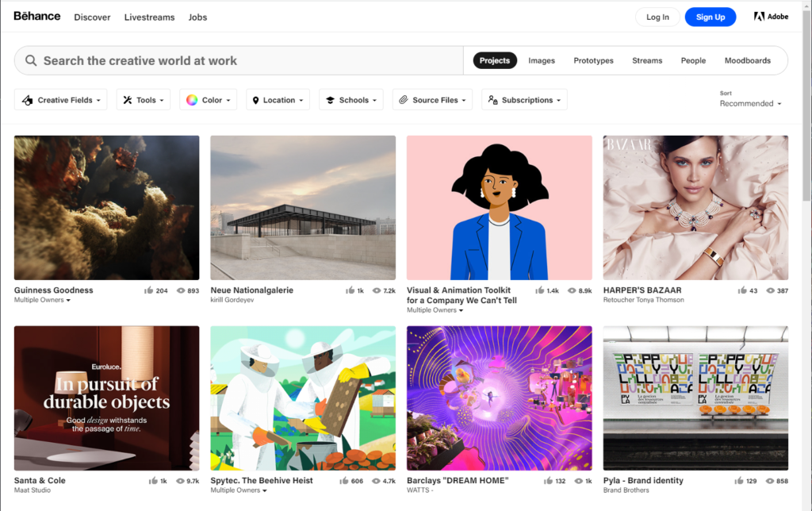Click the views eye icon on Spytec Beehive Heist
The width and height of the screenshot is (812, 511).
[x=376, y=481]
